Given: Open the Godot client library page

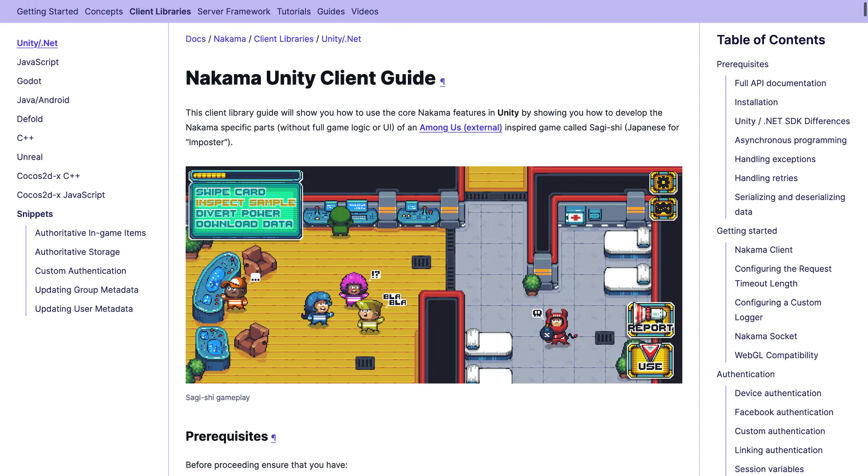Looking at the screenshot, I should click(x=29, y=81).
